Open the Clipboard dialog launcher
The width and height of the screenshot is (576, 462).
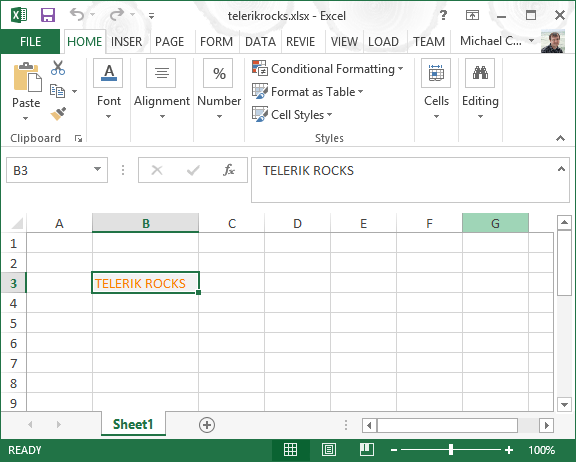78,138
